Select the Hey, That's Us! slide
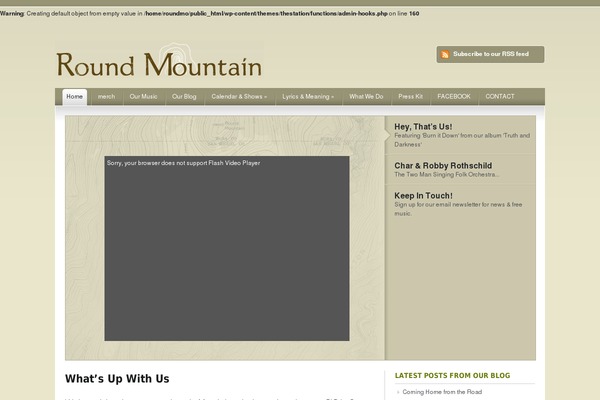This screenshot has width=600, height=400. point(460,135)
